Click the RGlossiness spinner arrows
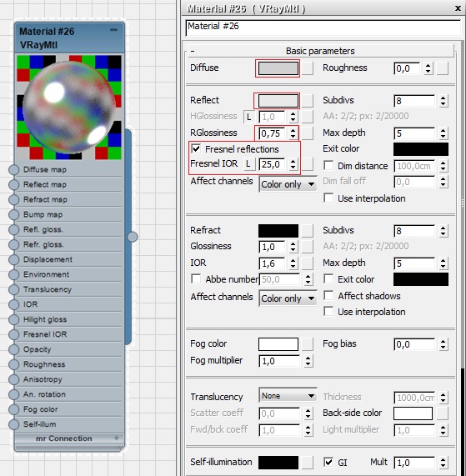 pyautogui.click(x=293, y=133)
